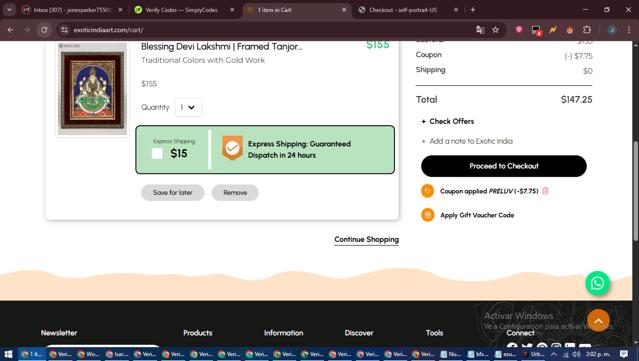Bookmark this page with the star icon
Viewport: 639px width, 361px height.
click(x=495, y=30)
